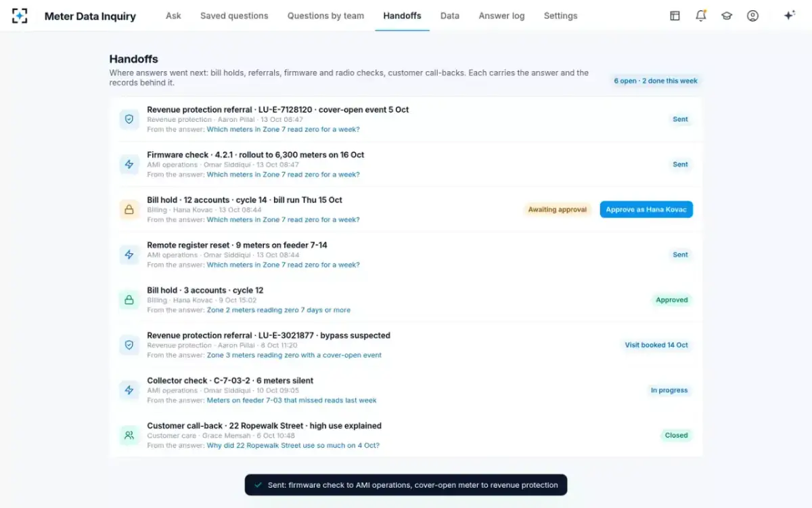Screen dimensions: 812x508
Task: Open Zone 7 answer link under Firmware check
Action: 283,175
